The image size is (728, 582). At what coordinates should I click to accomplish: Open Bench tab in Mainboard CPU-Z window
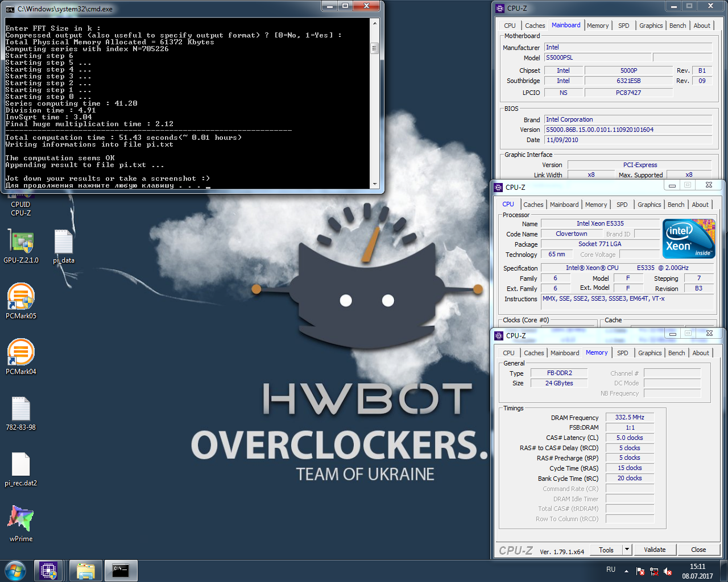678,26
